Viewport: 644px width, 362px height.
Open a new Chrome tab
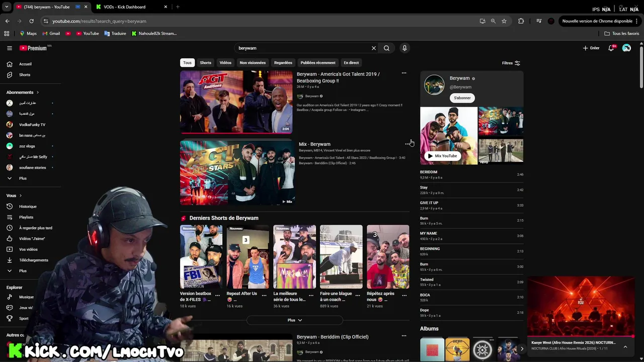pyautogui.click(x=178, y=7)
